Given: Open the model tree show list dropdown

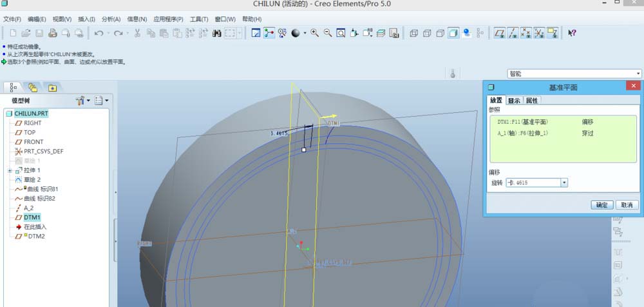Looking at the screenshot, I should tap(102, 101).
